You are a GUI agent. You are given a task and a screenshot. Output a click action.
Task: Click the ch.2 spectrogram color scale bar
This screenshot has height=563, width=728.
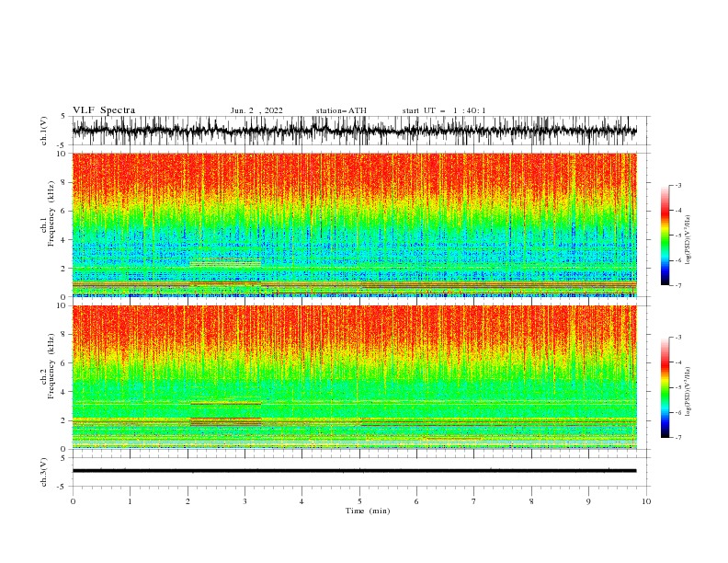point(665,387)
